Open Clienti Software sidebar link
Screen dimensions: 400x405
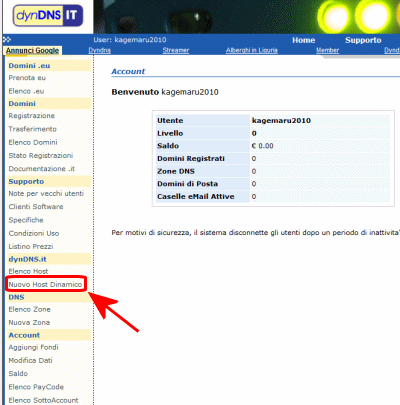[36, 207]
